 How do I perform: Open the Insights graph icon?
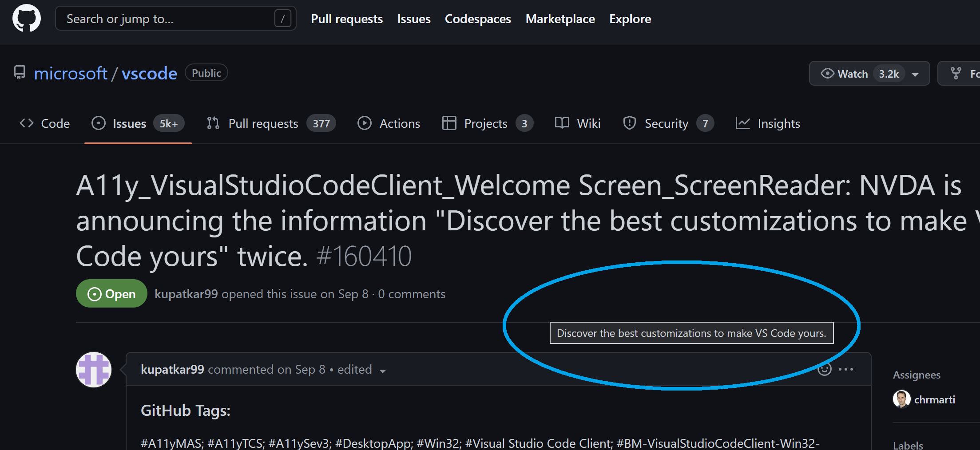coord(742,123)
